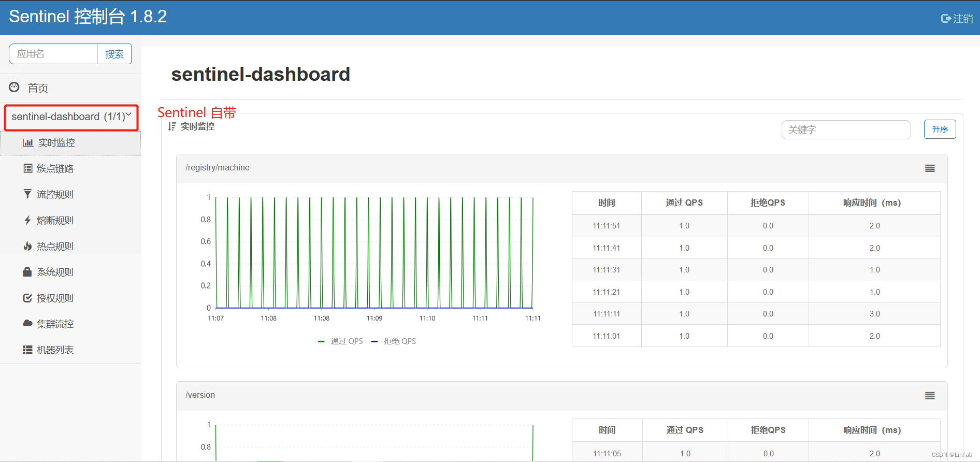Click the logout arrow icon
The image size is (980, 462).
[x=946, y=19]
